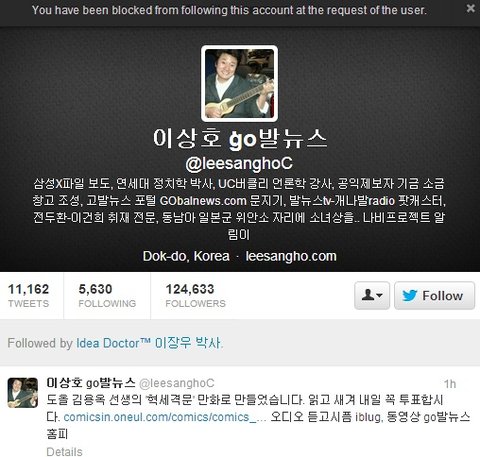This screenshot has height=457, width=480.
Task: Click the profile bio description text
Action: pyautogui.click(x=239, y=209)
